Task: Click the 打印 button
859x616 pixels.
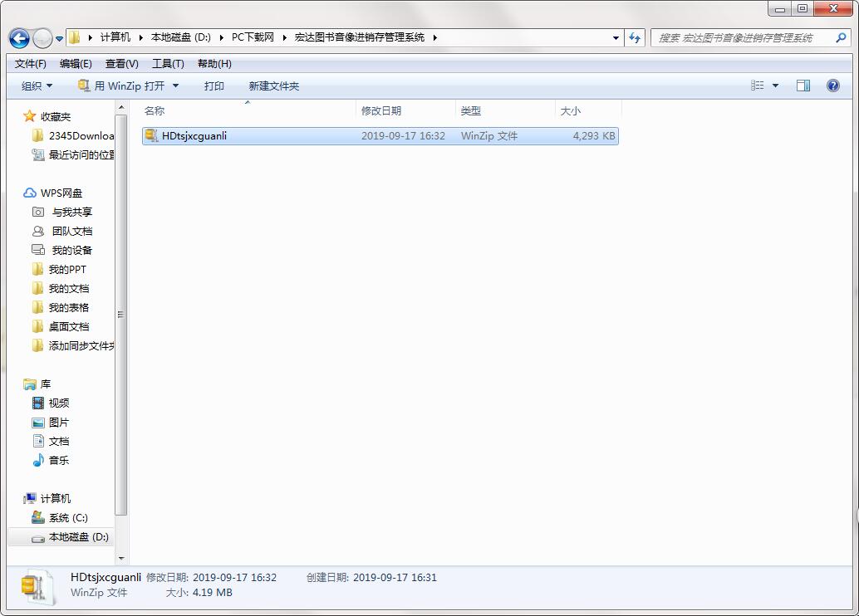Action: pyautogui.click(x=214, y=86)
